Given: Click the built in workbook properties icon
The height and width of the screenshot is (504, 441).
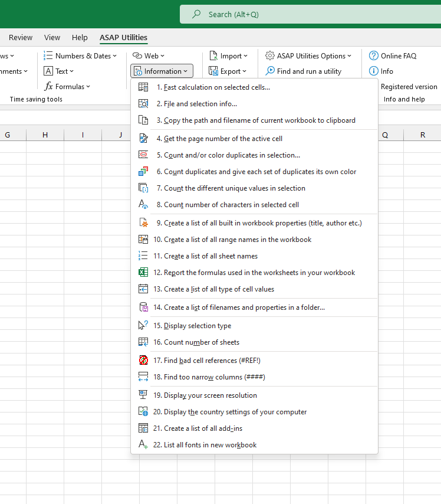Looking at the screenshot, I should 143,222.
